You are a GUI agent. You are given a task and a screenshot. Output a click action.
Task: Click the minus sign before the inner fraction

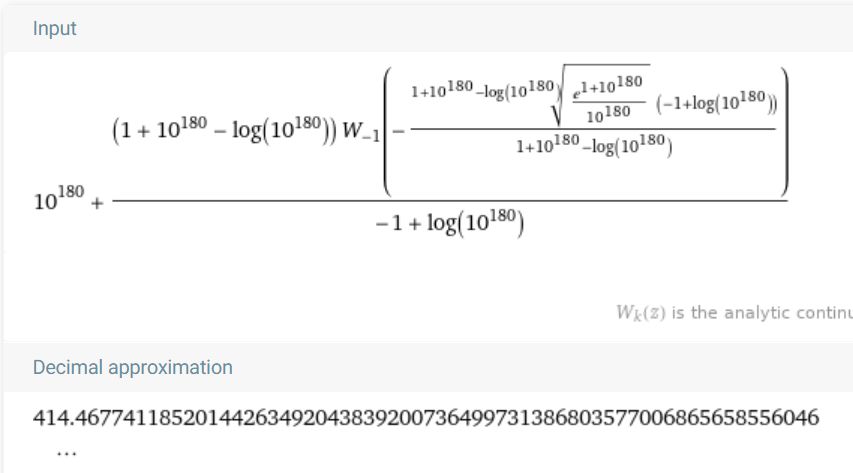click(398, 130)
